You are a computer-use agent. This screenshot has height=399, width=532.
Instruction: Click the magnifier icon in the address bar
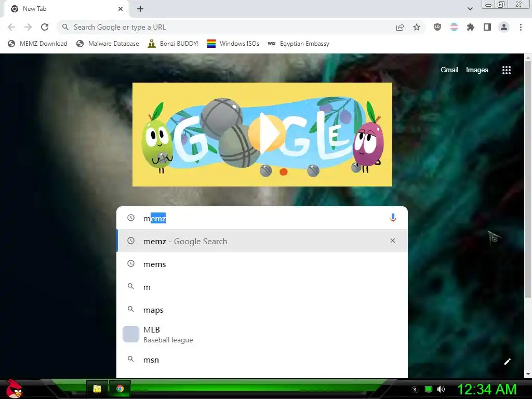tap(65, 27)
